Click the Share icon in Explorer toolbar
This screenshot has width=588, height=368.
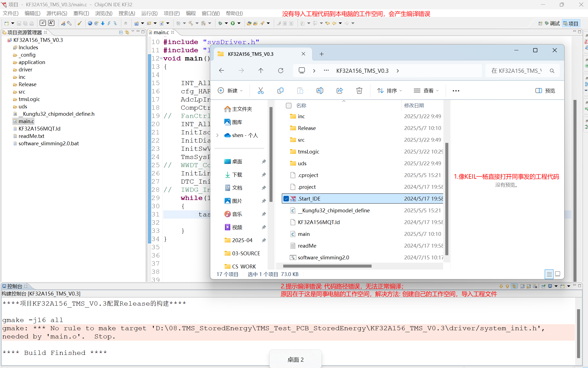click(339, 91)
